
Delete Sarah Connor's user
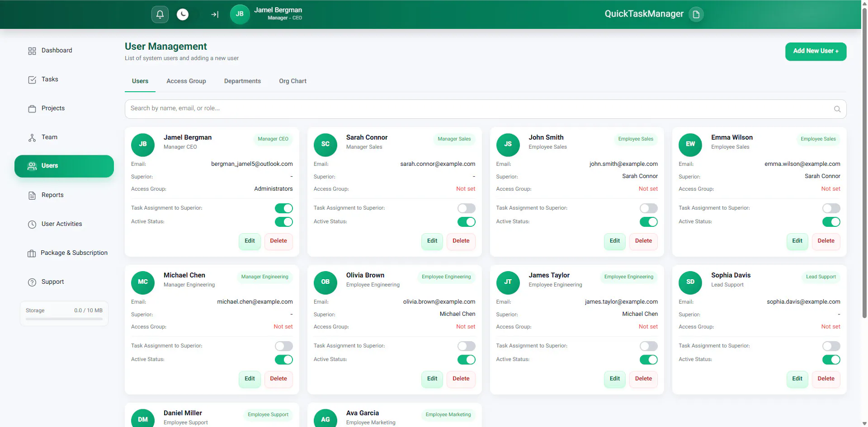point(461,241)
